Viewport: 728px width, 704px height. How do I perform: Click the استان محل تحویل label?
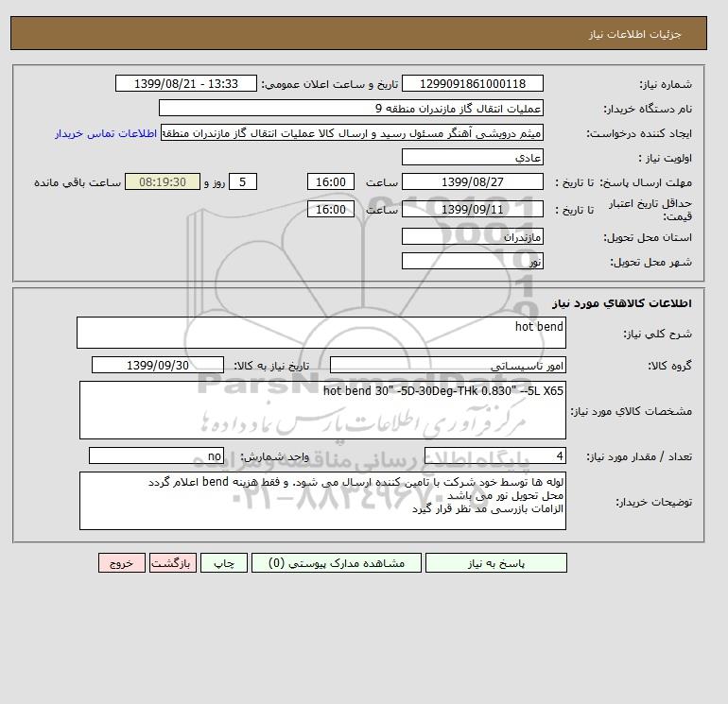tap(648, 237)
